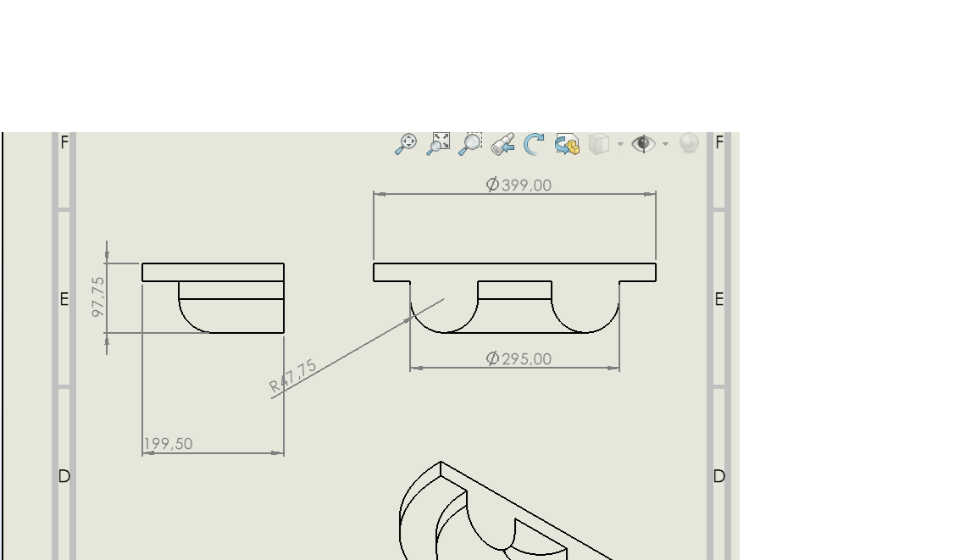This screenshot has height=560, width=976.
Task: Select the Ø399,00 diameter dimension
Action: pyautogui.click(x=518, y=185)
